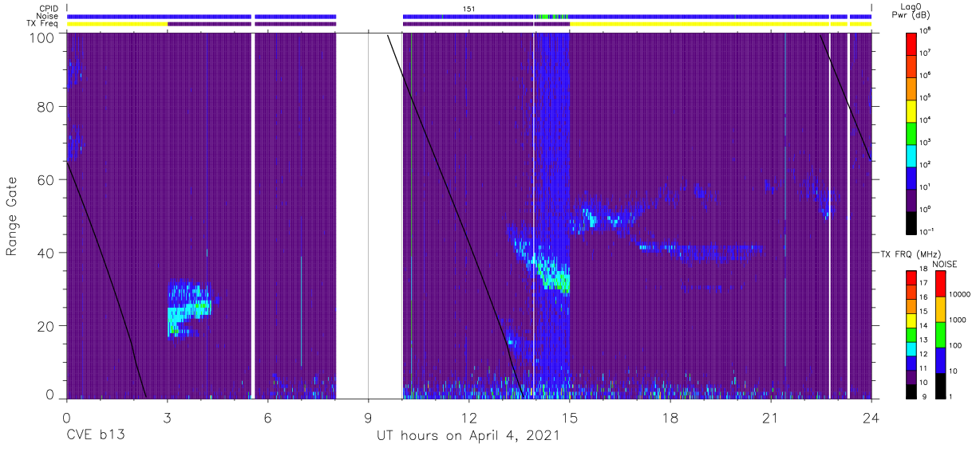Click the UT hours tick label '18'
Screen dimensions: 980x452
pyautogui.click(x=670, y=417)
